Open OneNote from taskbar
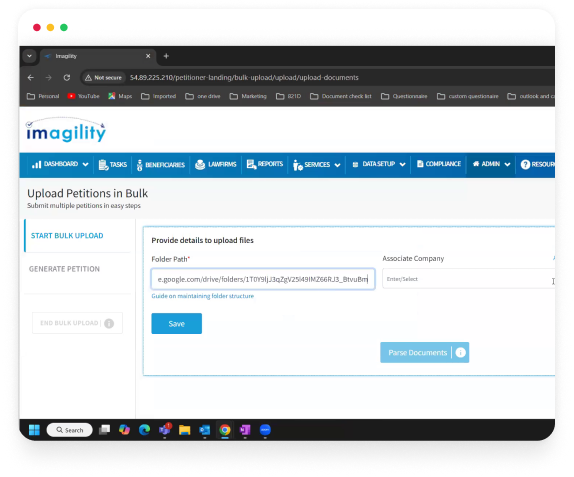This screenshot has width=574, height=477. click(x=245, y=430)
